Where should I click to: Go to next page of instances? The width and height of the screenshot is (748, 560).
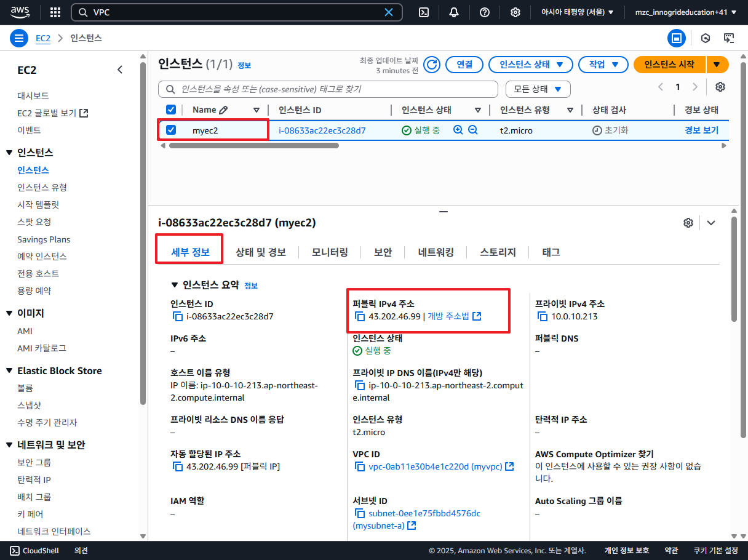(x=695, y=87)
